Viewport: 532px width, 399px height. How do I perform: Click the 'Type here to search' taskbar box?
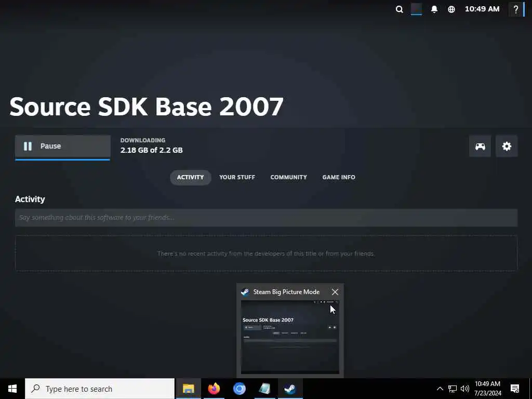[x=100, y=389]
